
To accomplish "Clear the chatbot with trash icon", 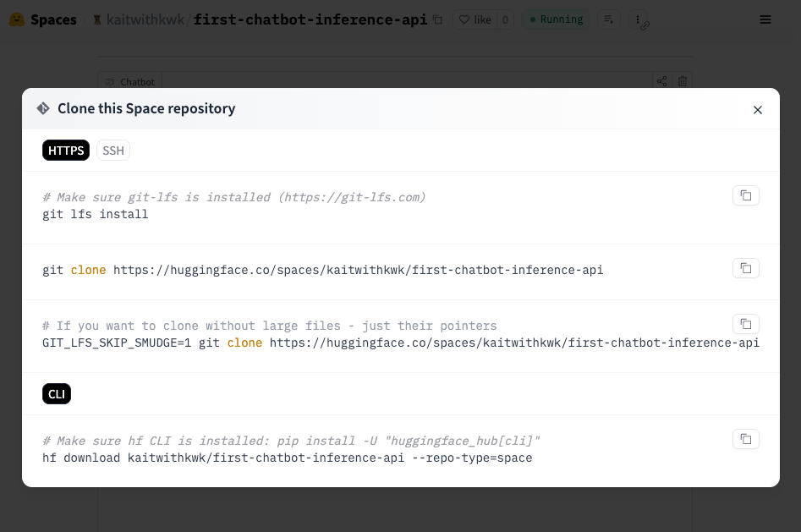I will (683, 81).
